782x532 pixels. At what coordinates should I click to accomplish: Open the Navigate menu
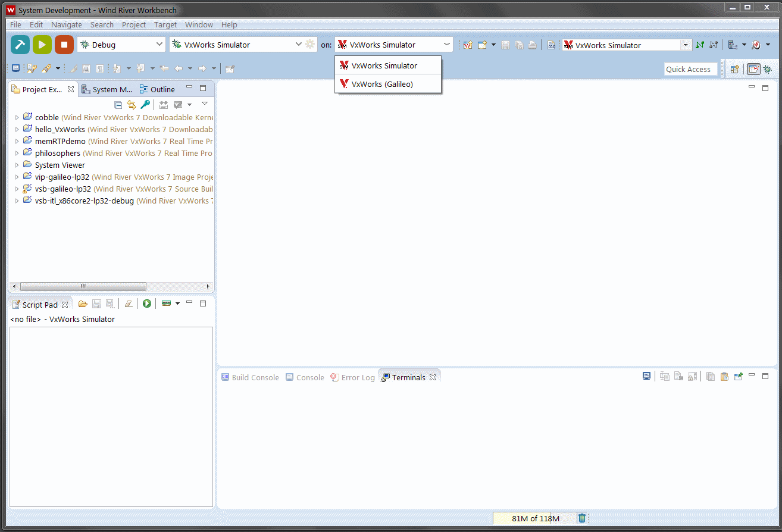pyautogui.click(x=67, y=24)
